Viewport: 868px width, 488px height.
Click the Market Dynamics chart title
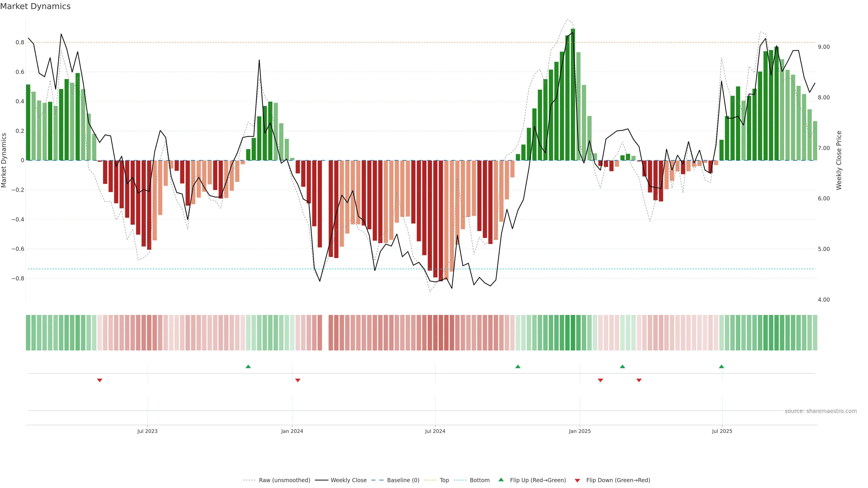(35, 6)
